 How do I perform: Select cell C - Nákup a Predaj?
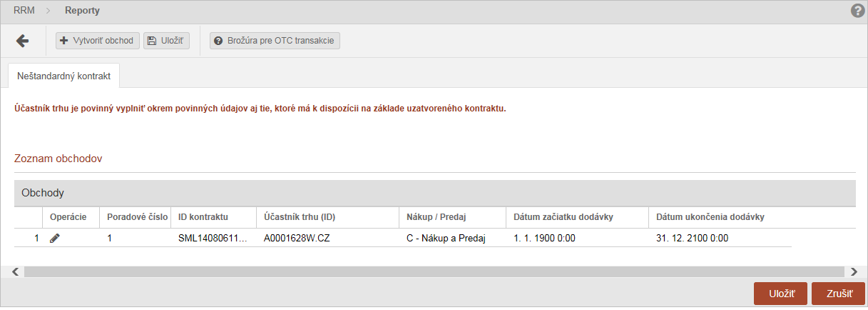(452, 239)
